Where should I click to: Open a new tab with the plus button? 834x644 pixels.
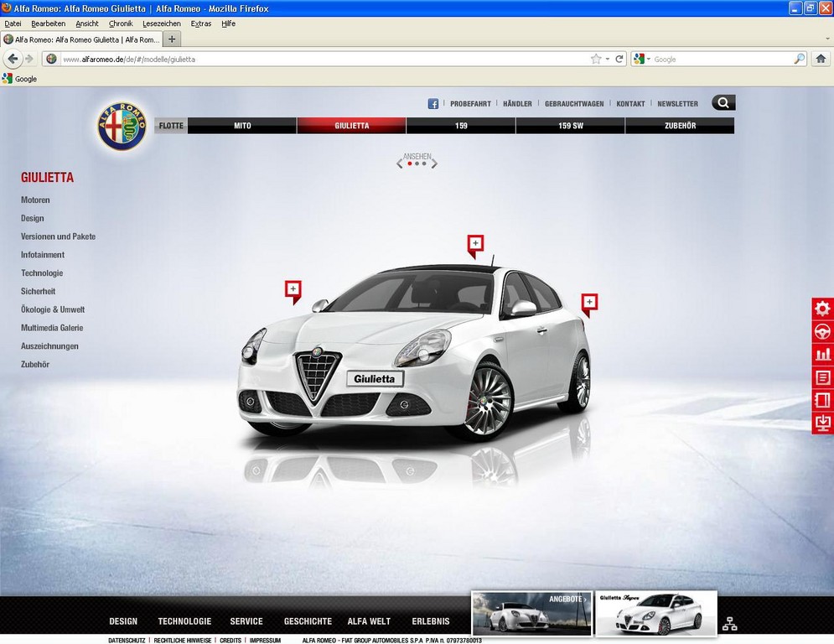pos(172,39)
